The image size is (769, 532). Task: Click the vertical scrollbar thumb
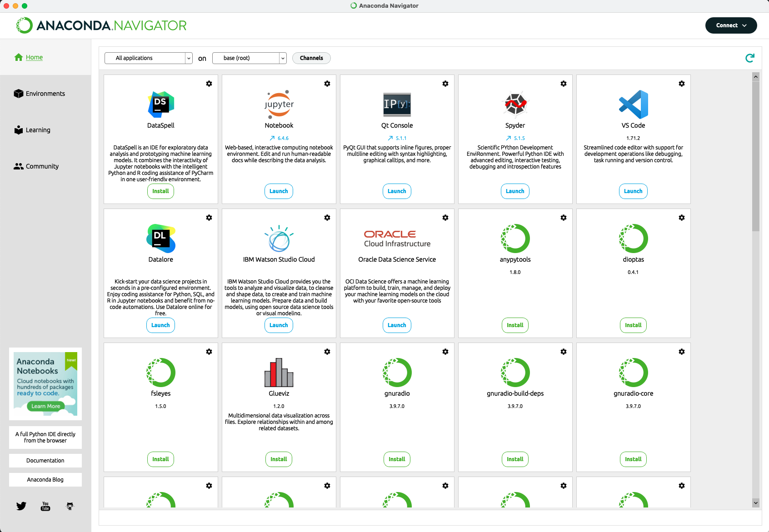[756, 156]
